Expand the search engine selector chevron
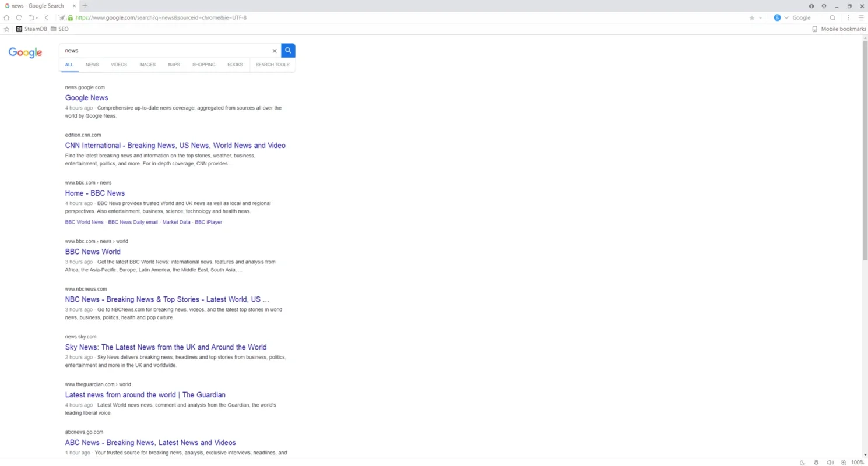 786,18
